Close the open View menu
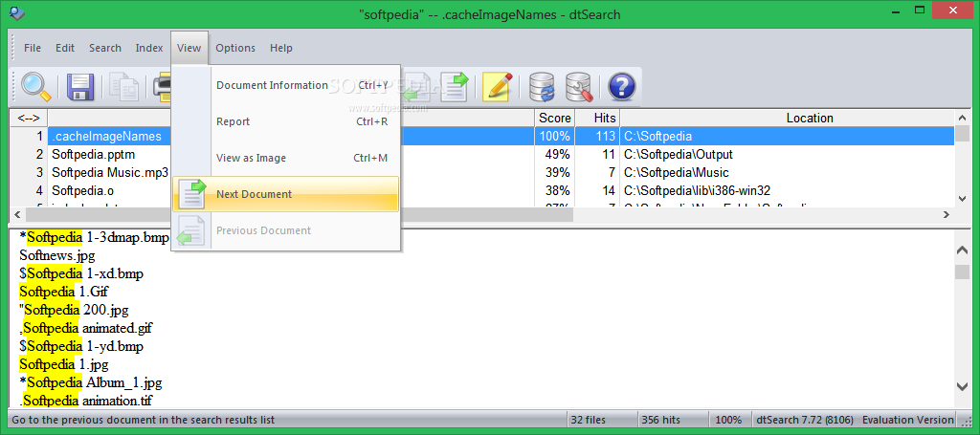This screenshot has width=980, height=435. 189,48
